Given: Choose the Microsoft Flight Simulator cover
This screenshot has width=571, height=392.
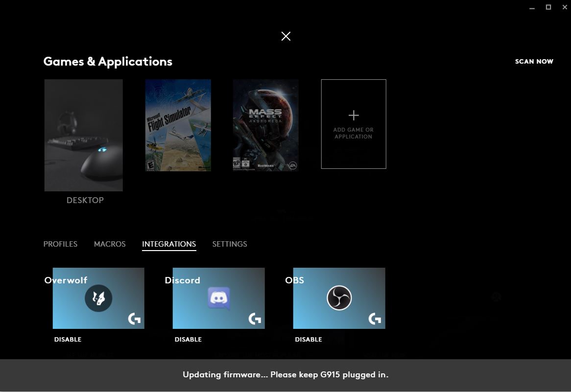Looking at the screenshot, I should click(x=178, y=125).
